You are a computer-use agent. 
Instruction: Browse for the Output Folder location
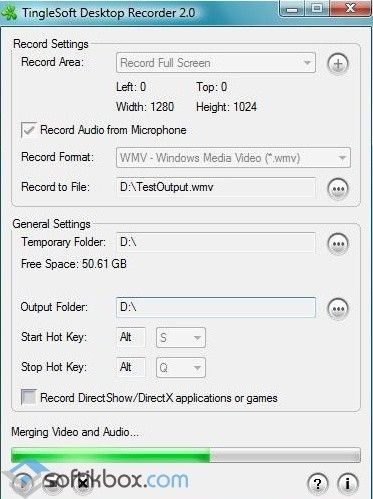pos(338,308)
